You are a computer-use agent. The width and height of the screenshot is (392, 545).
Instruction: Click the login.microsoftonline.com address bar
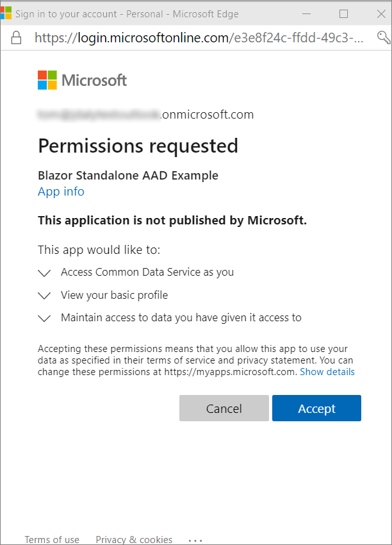[x=160, y=38]
